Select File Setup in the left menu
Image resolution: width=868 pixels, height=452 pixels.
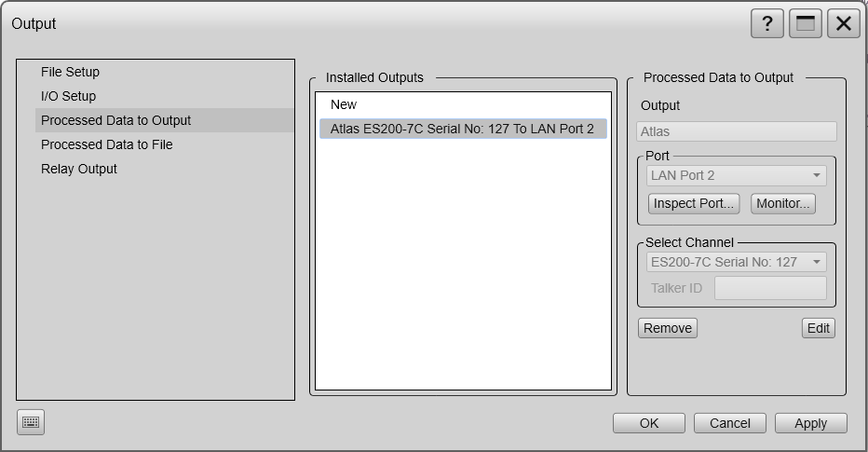tap(70, 72)
